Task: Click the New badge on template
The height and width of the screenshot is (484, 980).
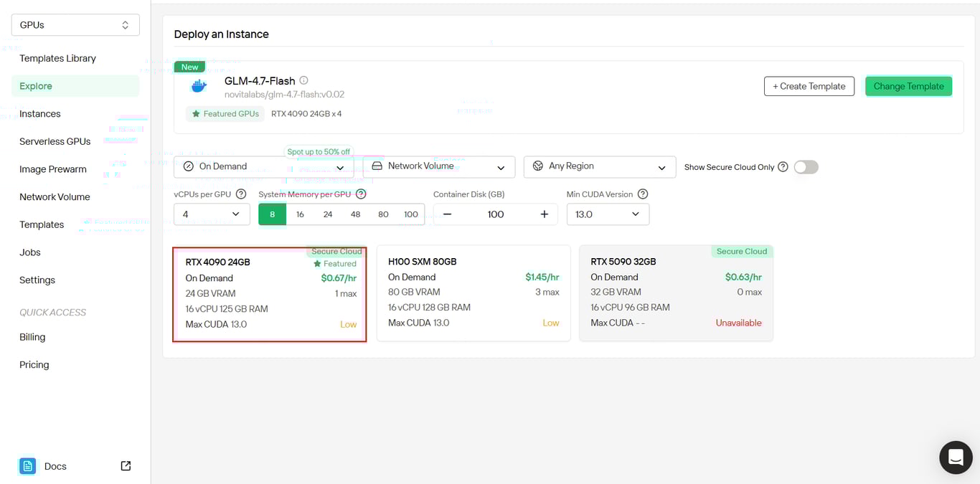Action: click(x=190, y=67)
